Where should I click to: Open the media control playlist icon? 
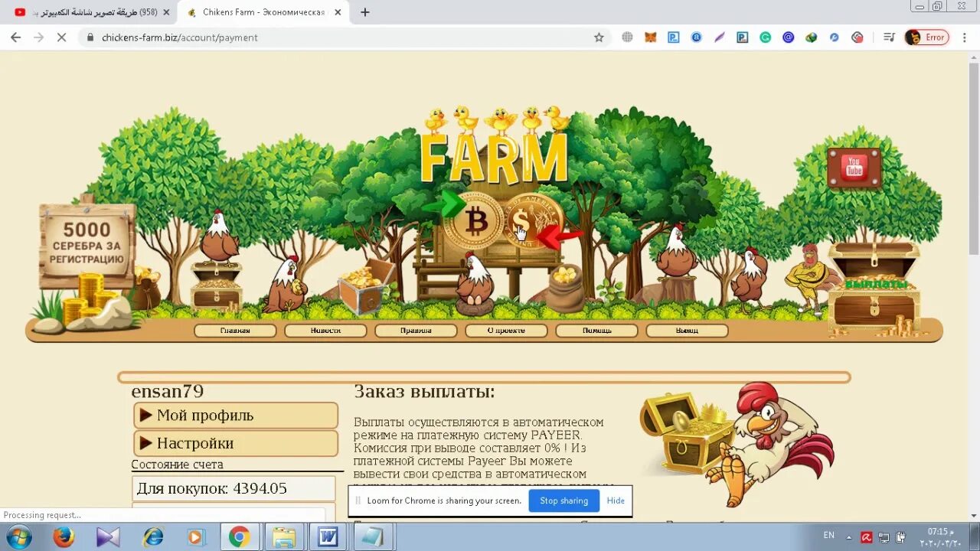pyautogui.click(x=889, y=37)
